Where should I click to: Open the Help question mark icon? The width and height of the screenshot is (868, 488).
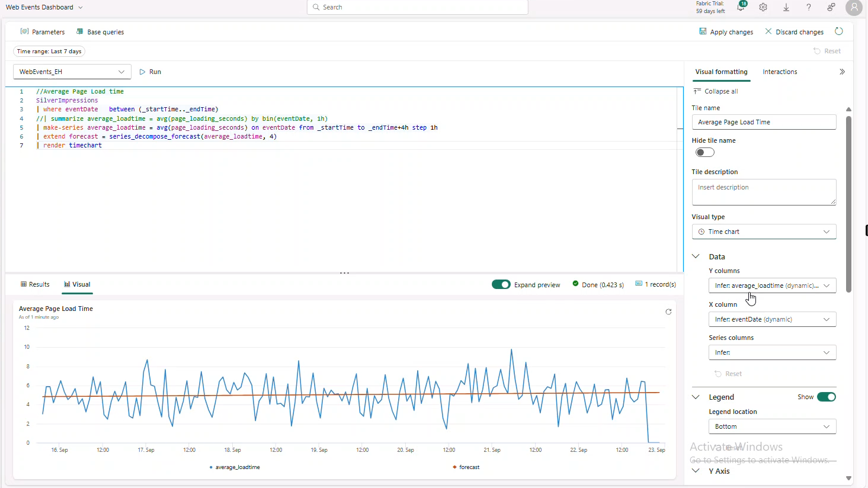tap(808, 7)
